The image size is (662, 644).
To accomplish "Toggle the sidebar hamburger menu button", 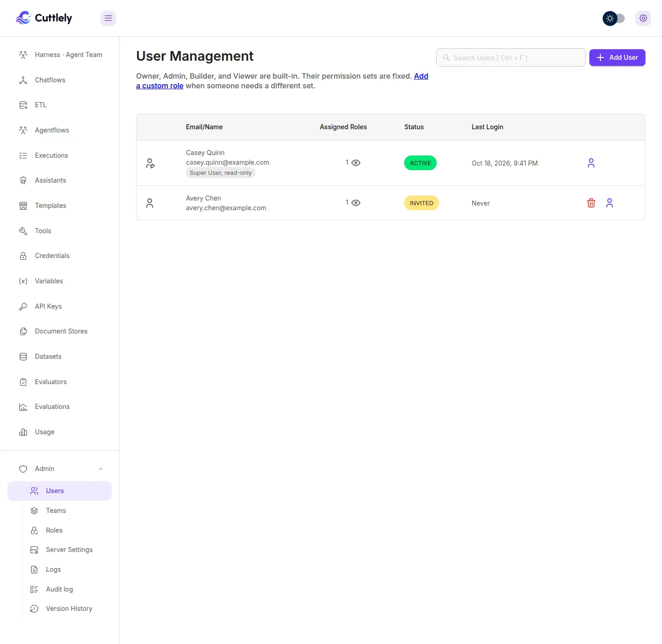I will point(108,18).
